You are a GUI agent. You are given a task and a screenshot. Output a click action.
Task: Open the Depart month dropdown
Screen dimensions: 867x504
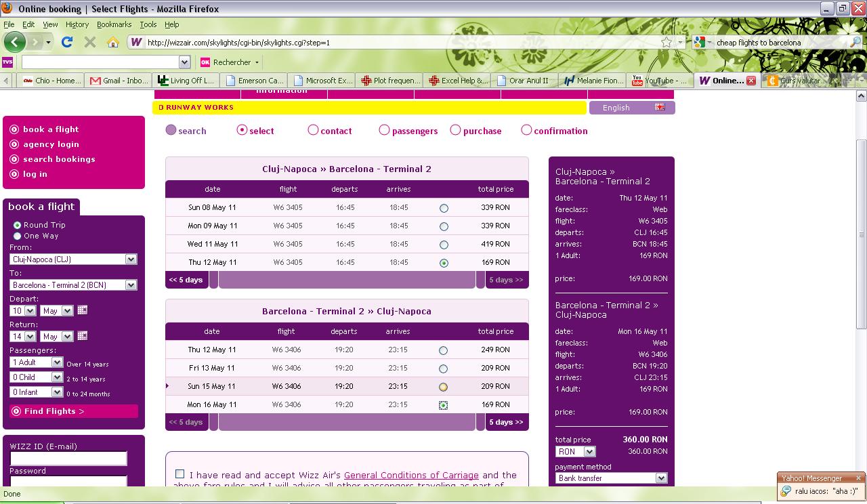(x=57, y=311)
